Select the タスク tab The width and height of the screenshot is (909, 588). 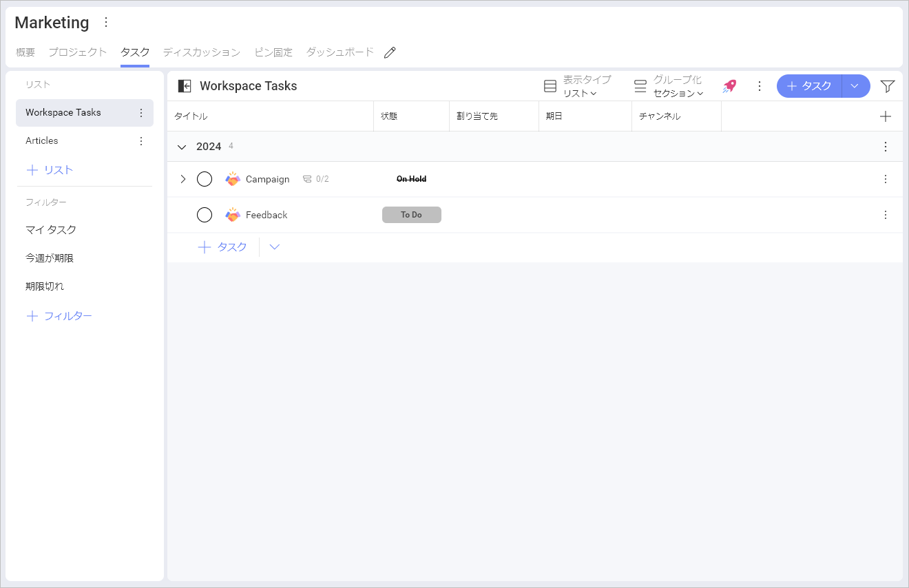point(135,52)
